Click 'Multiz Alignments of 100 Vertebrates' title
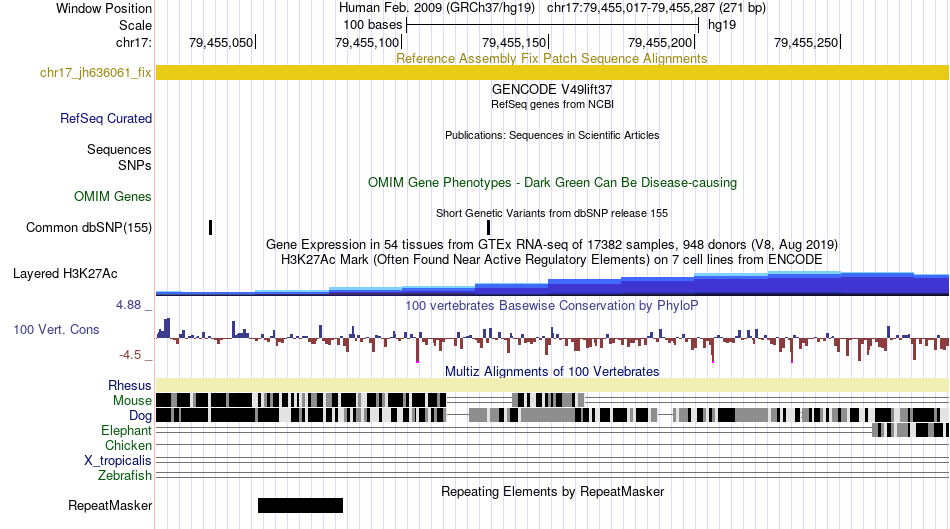Image resolution: width=950 pixels, height=529 pixels. 552,371
